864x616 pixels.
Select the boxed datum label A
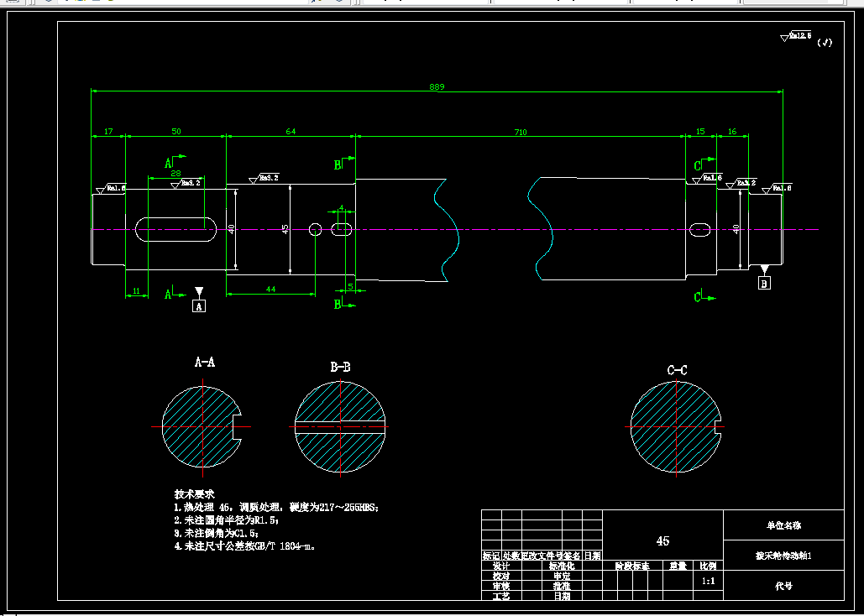point(199,305)
